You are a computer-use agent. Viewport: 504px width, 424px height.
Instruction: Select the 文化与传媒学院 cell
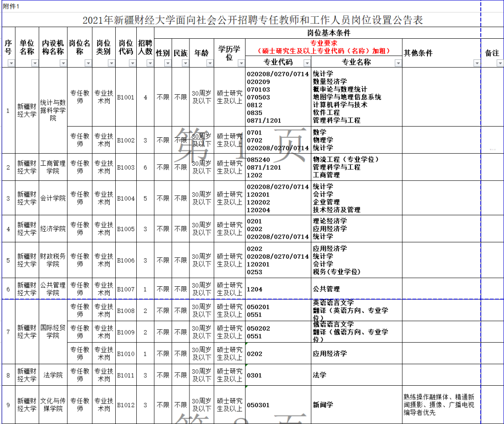click(53, 405)
